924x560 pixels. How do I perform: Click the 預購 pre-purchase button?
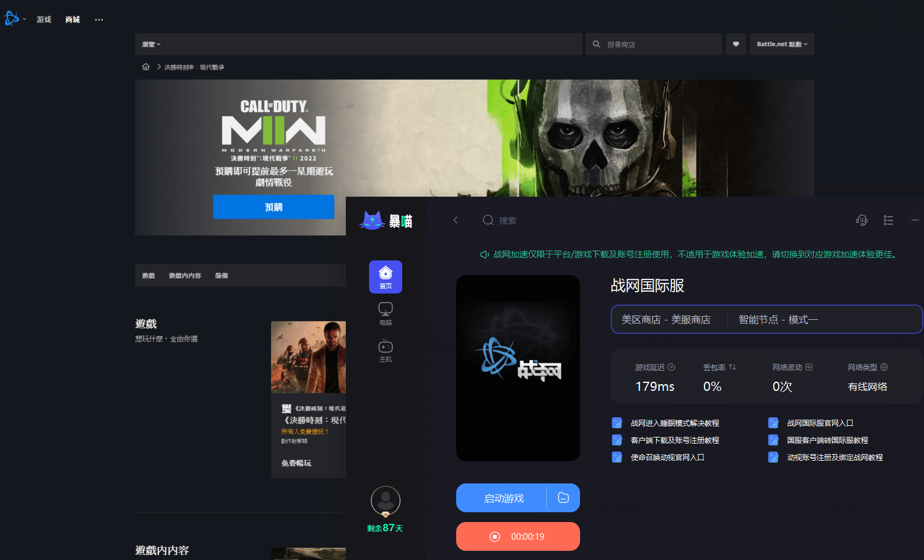click(273, 207)
